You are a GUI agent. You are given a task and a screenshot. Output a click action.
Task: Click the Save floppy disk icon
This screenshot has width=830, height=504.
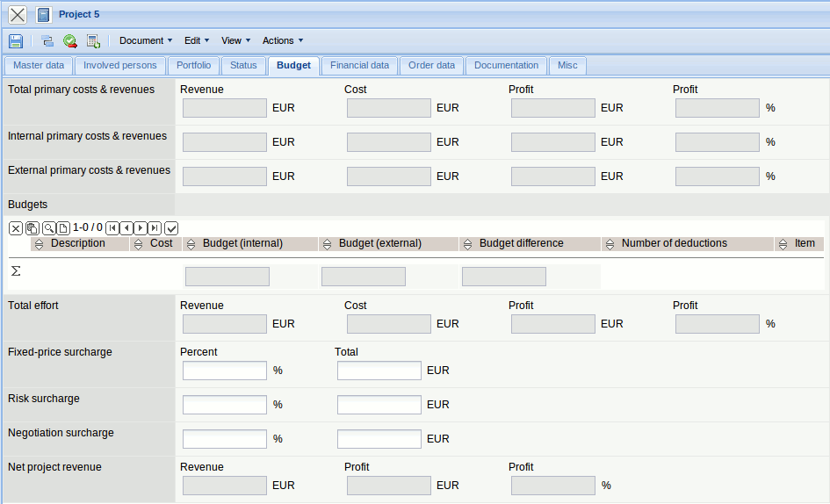[x=16, y=41]
